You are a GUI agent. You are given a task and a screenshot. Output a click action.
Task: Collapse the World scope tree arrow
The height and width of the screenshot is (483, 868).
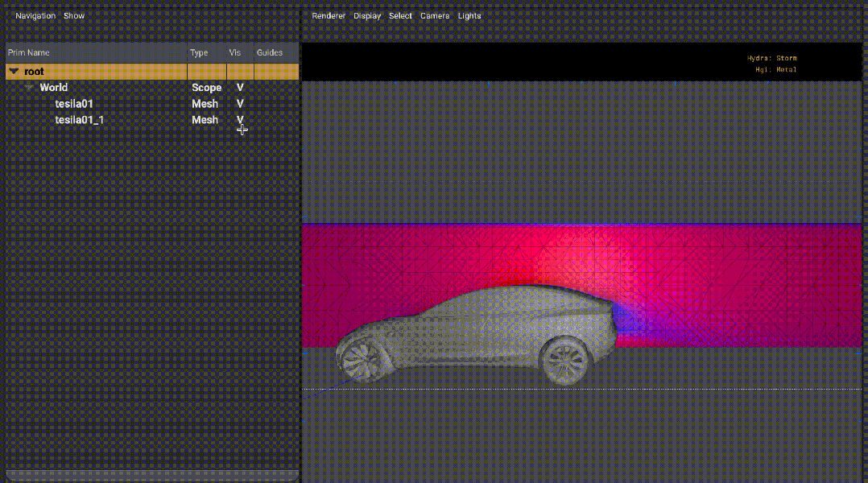[x=30, y=88]
